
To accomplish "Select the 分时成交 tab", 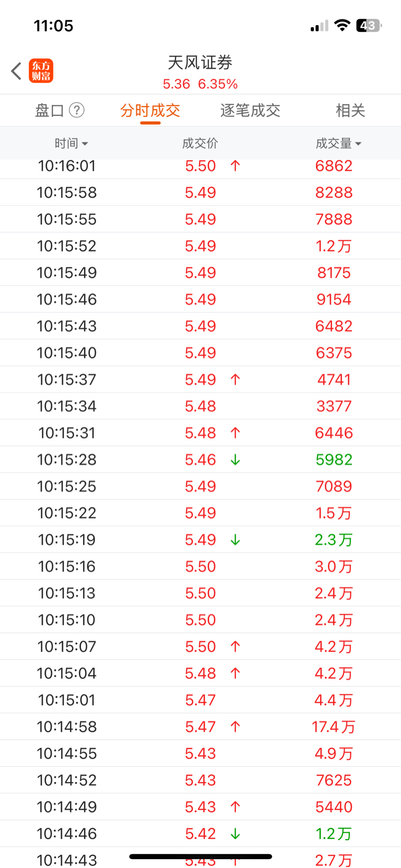I will [x=150, y=110].
